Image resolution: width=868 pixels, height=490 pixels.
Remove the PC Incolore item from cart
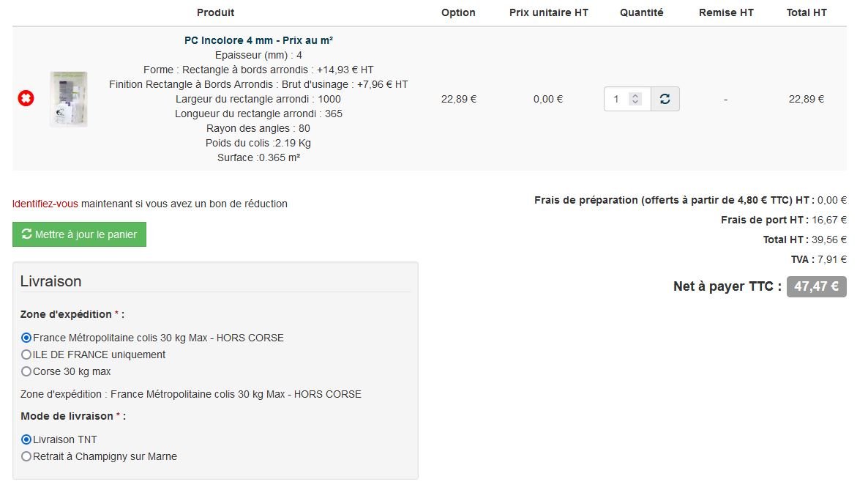[26, 99]
